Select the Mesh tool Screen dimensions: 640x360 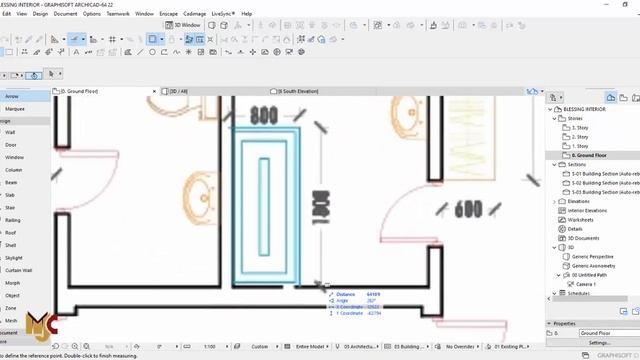pos(11,321)
